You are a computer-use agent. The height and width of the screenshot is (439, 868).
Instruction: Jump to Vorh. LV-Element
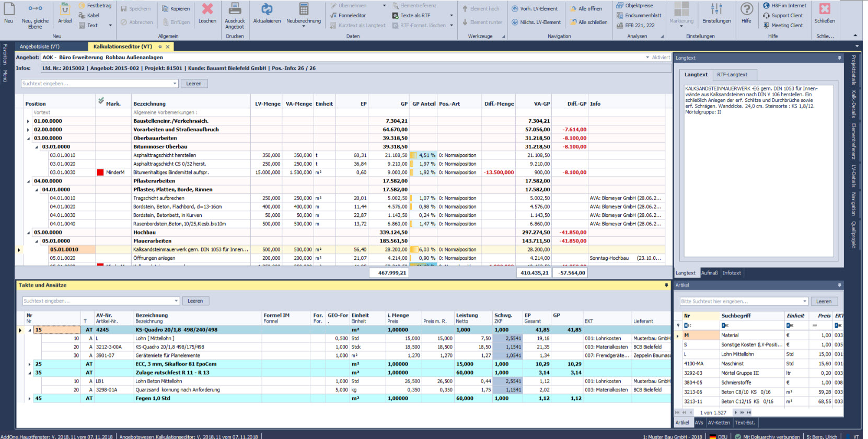click(538, 9)
